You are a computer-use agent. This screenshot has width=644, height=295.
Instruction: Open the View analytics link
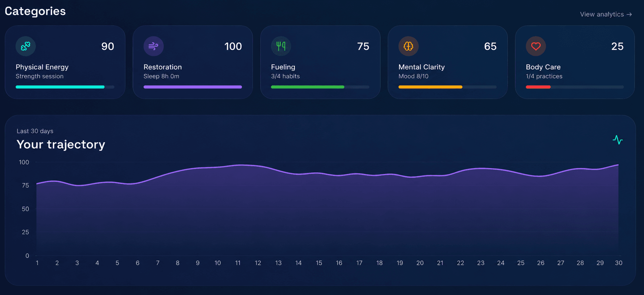click(x=606, y=14)
